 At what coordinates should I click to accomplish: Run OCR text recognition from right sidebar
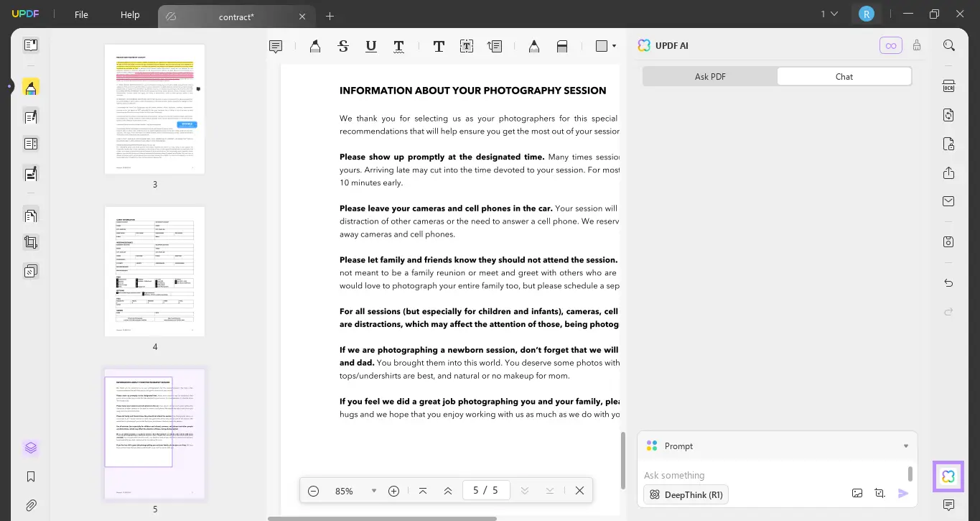949,86
